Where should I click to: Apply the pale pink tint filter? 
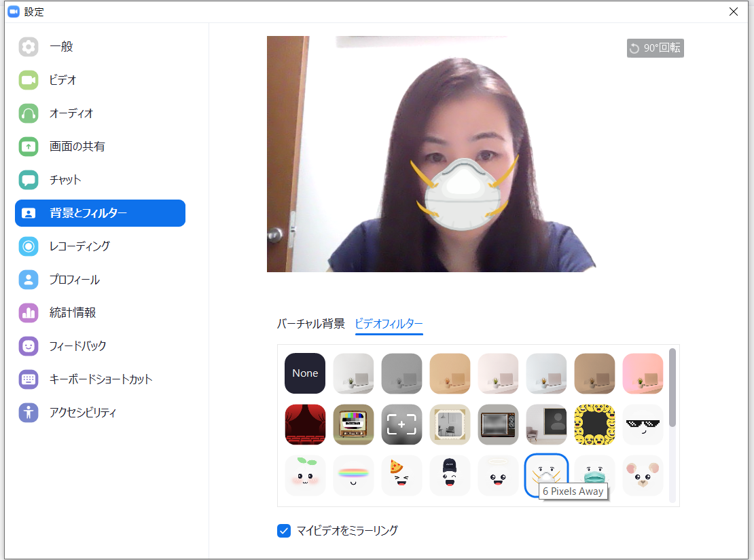[x=498, y=373]
